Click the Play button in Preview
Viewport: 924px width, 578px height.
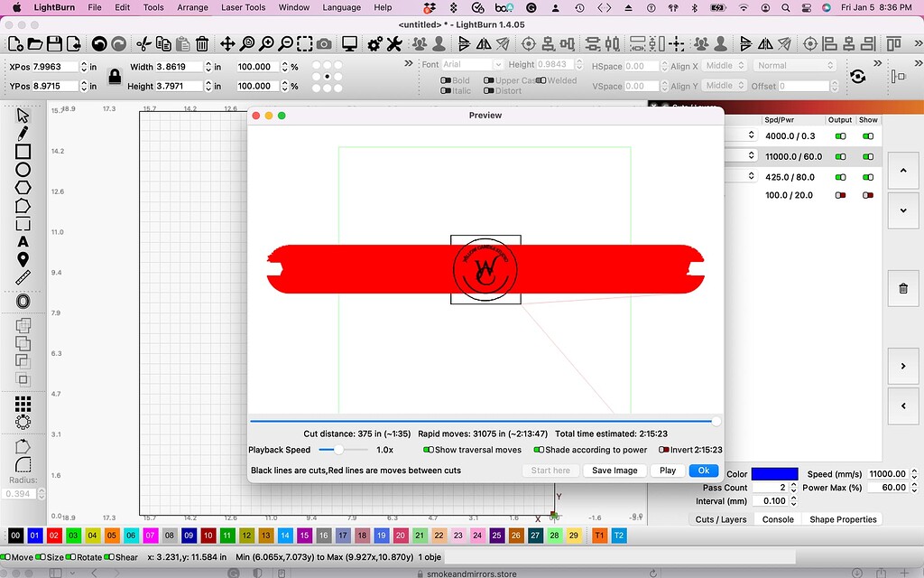(667, 470)
